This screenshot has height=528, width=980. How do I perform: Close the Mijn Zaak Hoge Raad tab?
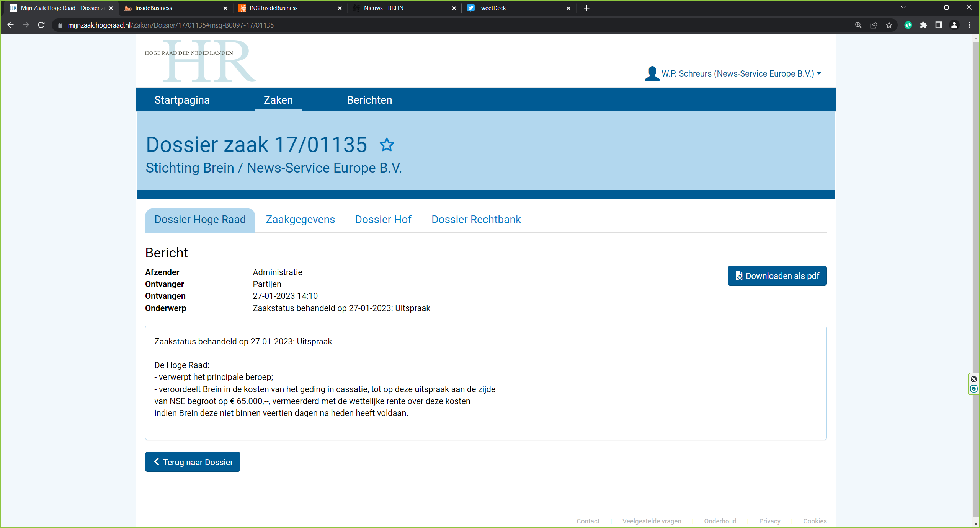pos(111,8)
